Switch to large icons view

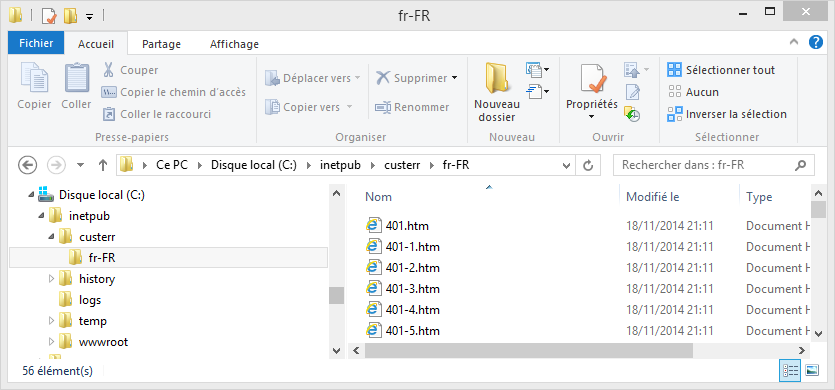pos(812,371)
